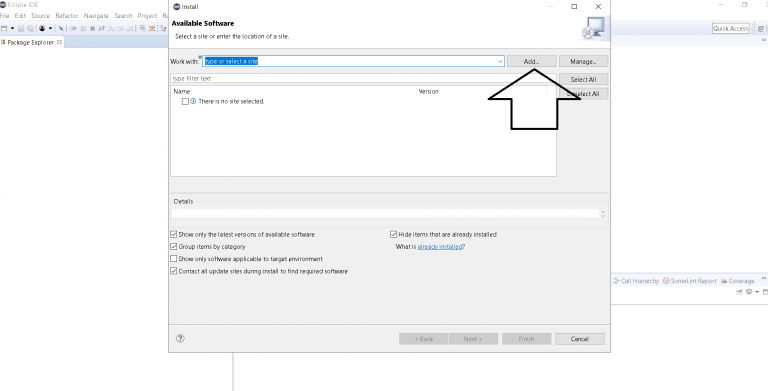Check the box beside 'There is no site selected'
768x391 pixels.
point(185,101)
